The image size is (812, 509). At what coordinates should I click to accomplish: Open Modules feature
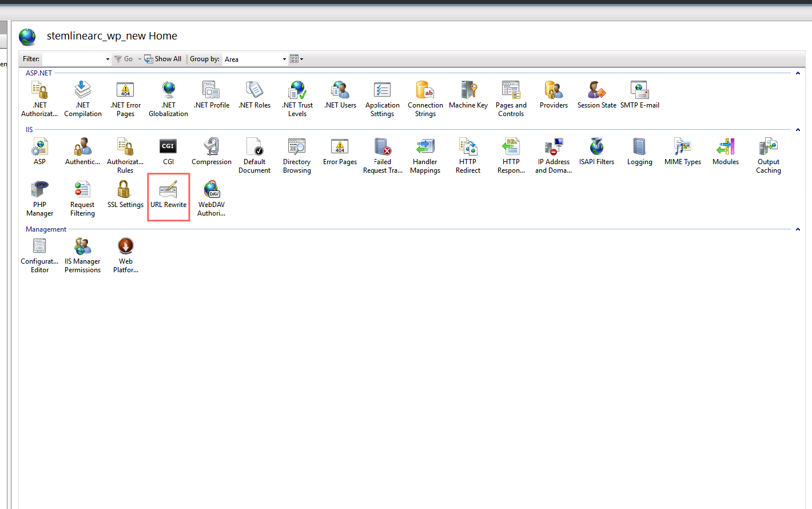pyautogui.click(x=726, y=152)
